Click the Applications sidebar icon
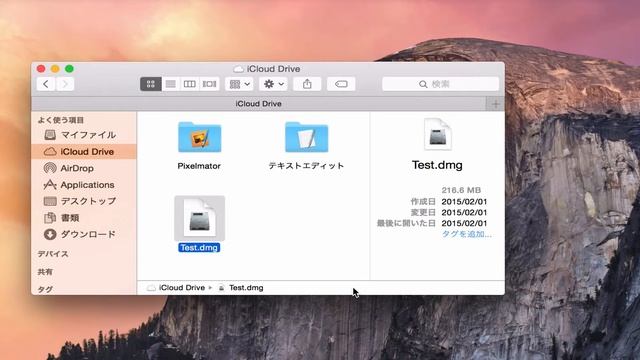 coord(50,185)
